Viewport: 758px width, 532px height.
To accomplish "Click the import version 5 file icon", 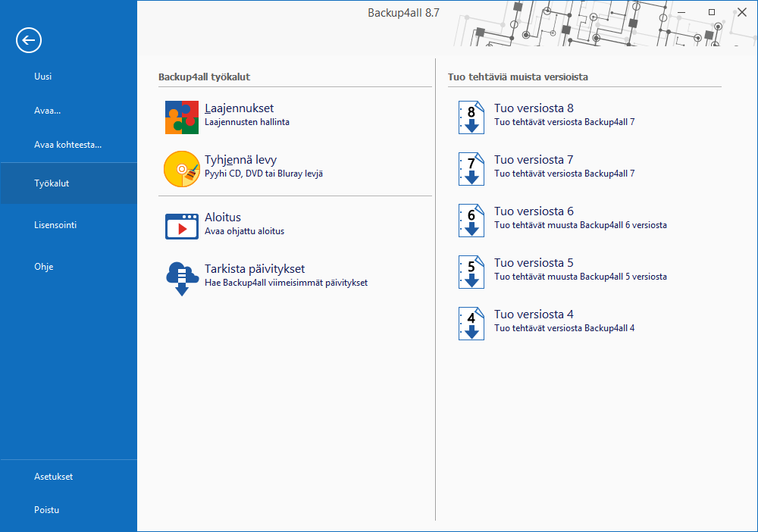I will coord(471,272).
